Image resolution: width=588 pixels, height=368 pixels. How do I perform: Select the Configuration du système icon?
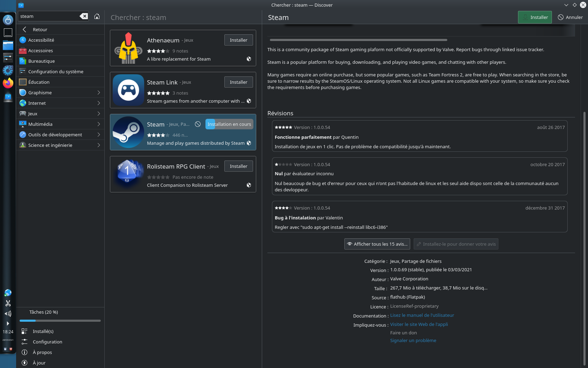pos(23,71)
